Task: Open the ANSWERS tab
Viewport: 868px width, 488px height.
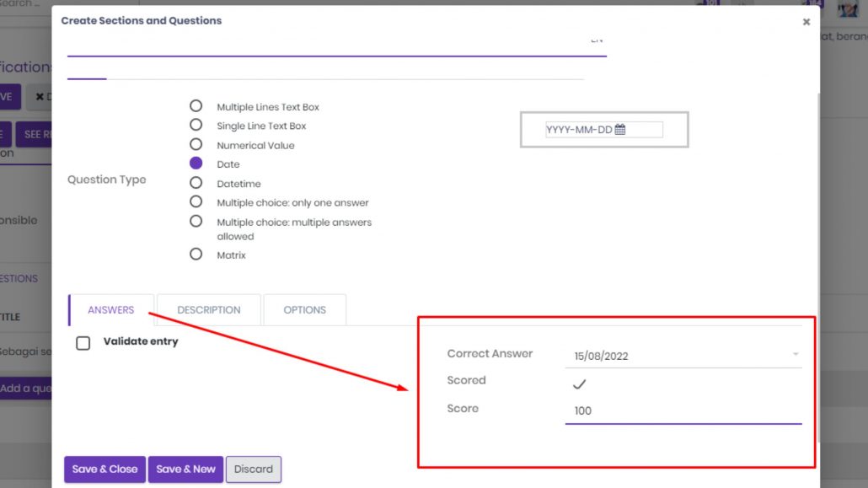Action: coord(110,309)
